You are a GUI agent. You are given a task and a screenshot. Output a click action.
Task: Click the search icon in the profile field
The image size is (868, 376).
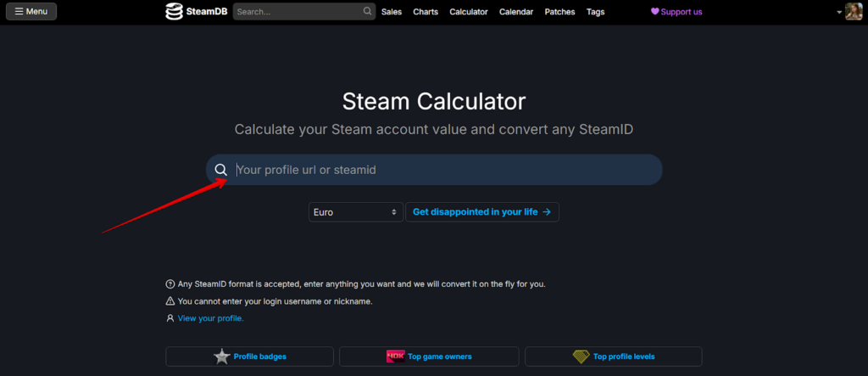[x=221, y=170]
